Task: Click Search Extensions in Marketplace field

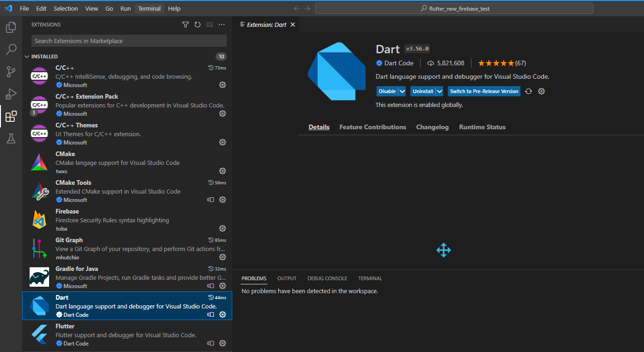Action: coord(129,41)
